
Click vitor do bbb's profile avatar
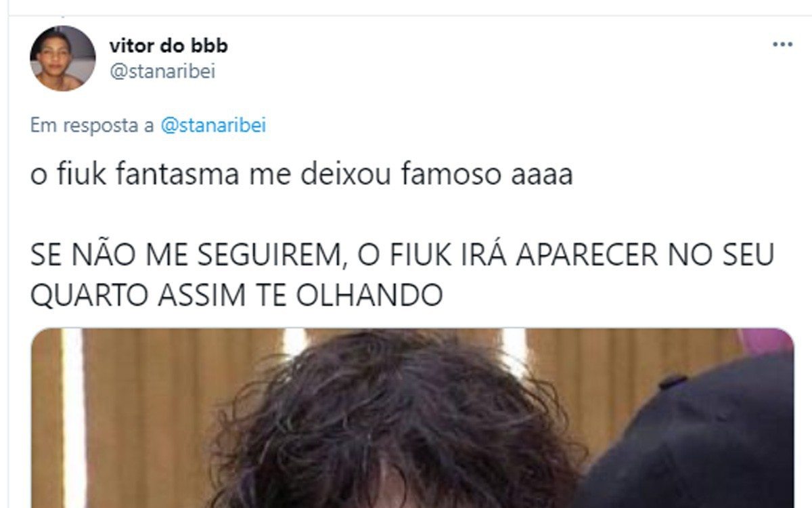click(62, 59)
